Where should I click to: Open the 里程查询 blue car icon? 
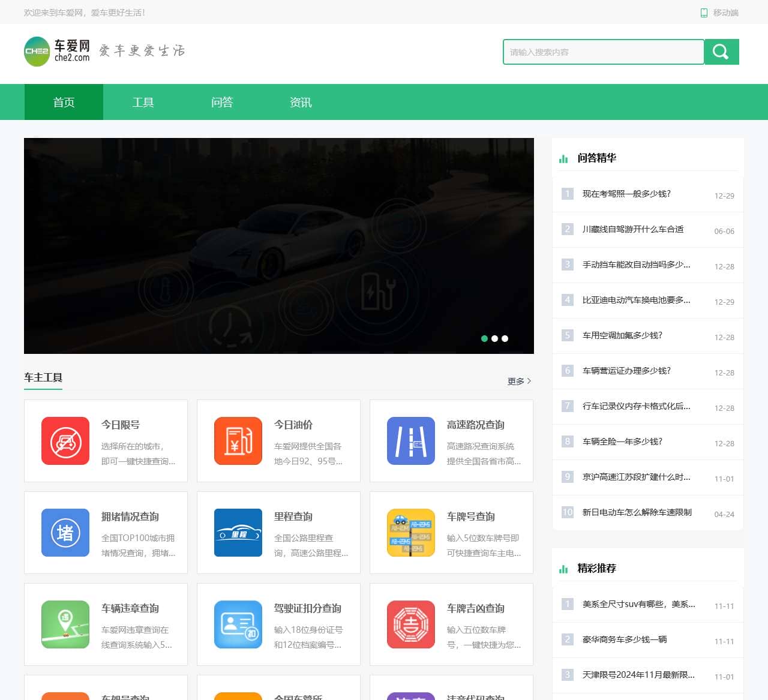coord(238,533)
